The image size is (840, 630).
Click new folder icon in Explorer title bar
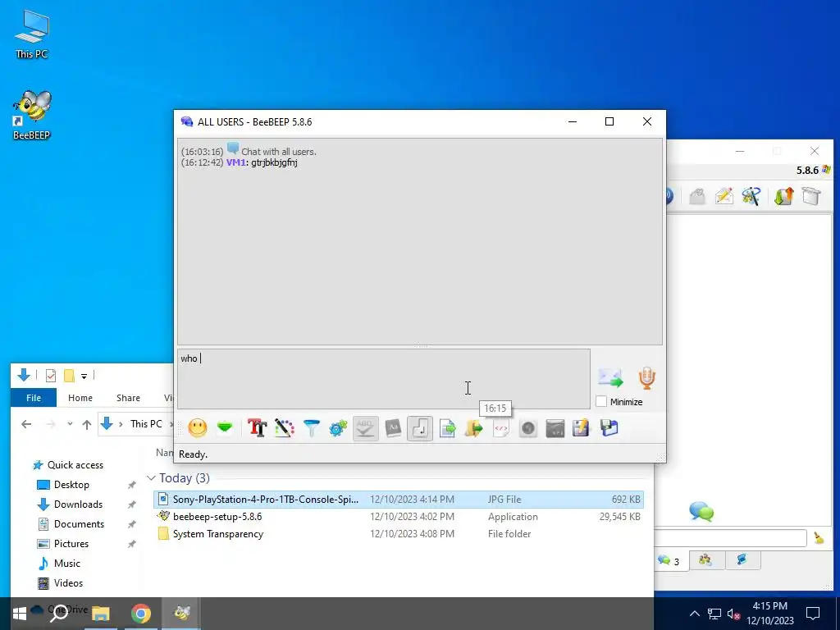click(x=69, y=376)
